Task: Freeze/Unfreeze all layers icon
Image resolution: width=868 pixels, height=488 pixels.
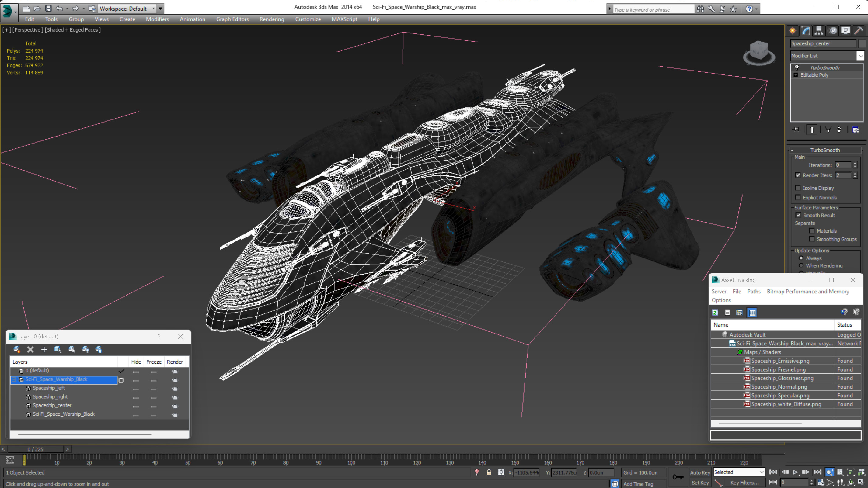Action: (x=99, y=349)
